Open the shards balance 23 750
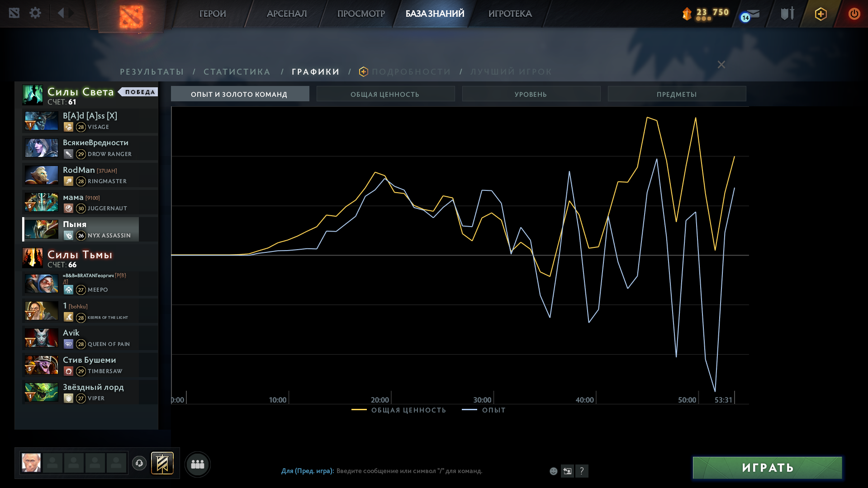The height and width of the screenshot is (488, 868). tap(706, 14)
